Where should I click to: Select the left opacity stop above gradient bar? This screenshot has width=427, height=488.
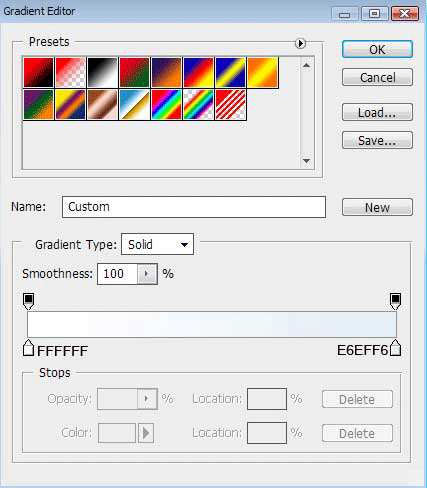29,301
